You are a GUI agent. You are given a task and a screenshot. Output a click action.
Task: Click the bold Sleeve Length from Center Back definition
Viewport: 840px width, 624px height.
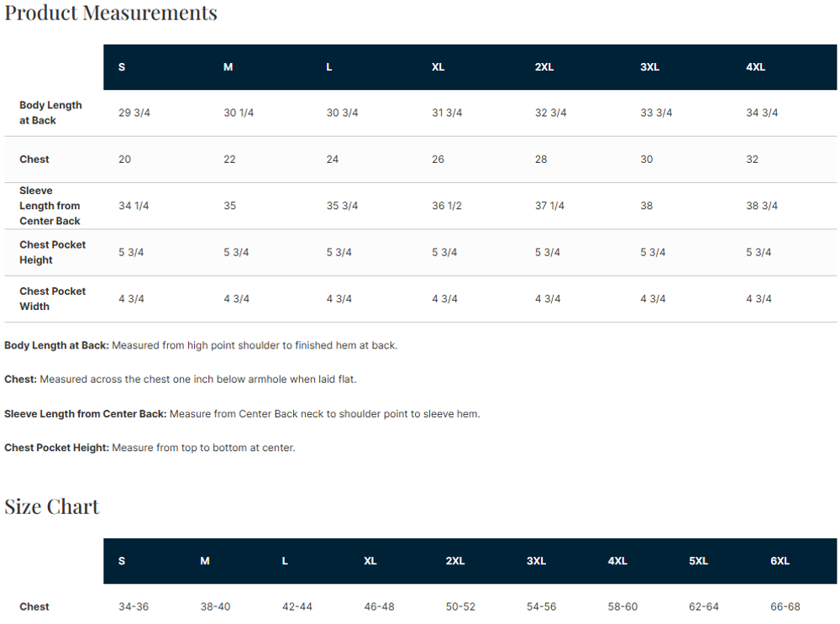click(86, 414)
